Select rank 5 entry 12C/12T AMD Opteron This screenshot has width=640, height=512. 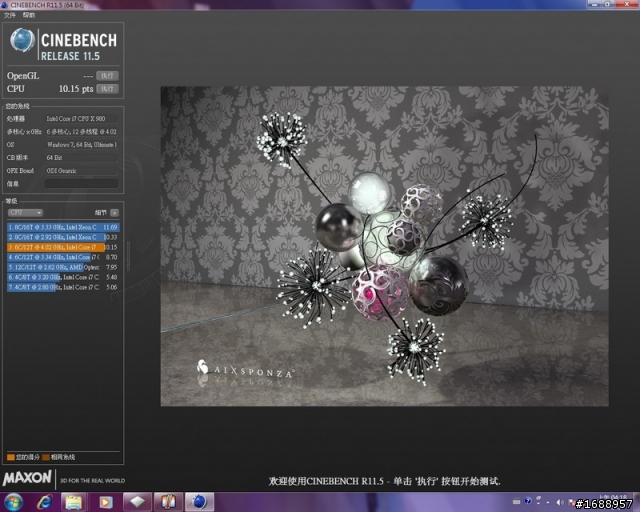point(63,267)
